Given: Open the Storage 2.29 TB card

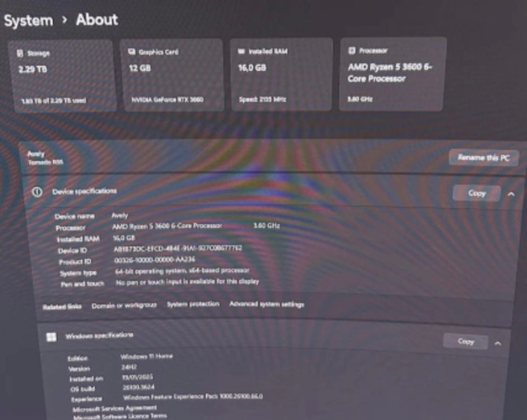Looking at the screenshot, I should tap(63, 76).
